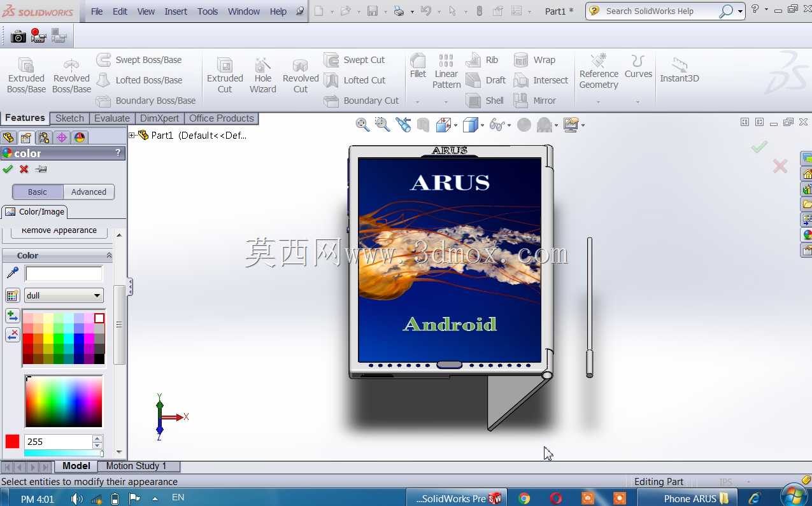Choose Swept Boss/Base feature
This screenshot has height=506, width=812.
[139, 60]
